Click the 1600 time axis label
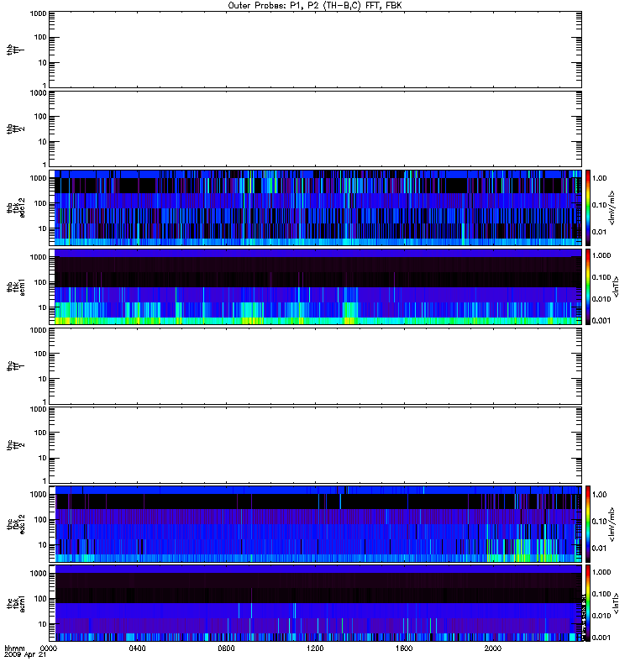The height and width of the screenshot is (672, 630). click(404, 648)
